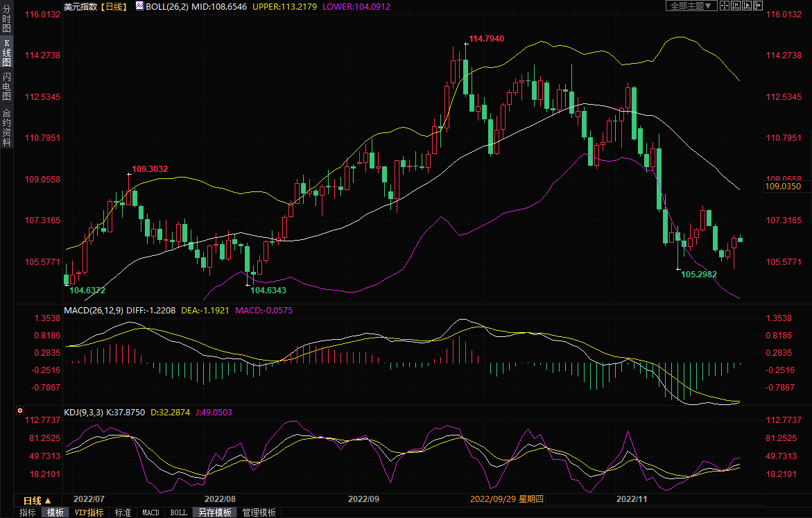Select the 指标 bottom tab
The height and width of the screenshot is (518, 812).
(28, 512)
